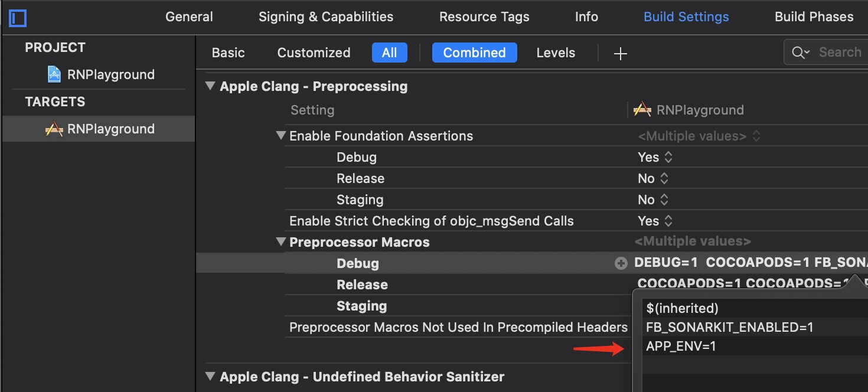Open the Signing & Capabilities tab
Viewport: 868px width, 392px height.
click(x=326, y=17)
